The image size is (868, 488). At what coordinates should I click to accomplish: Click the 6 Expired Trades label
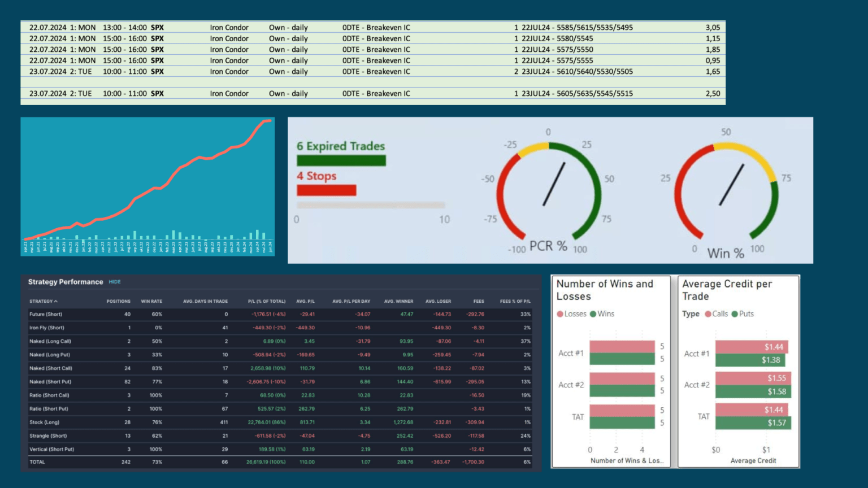[341, 146]
